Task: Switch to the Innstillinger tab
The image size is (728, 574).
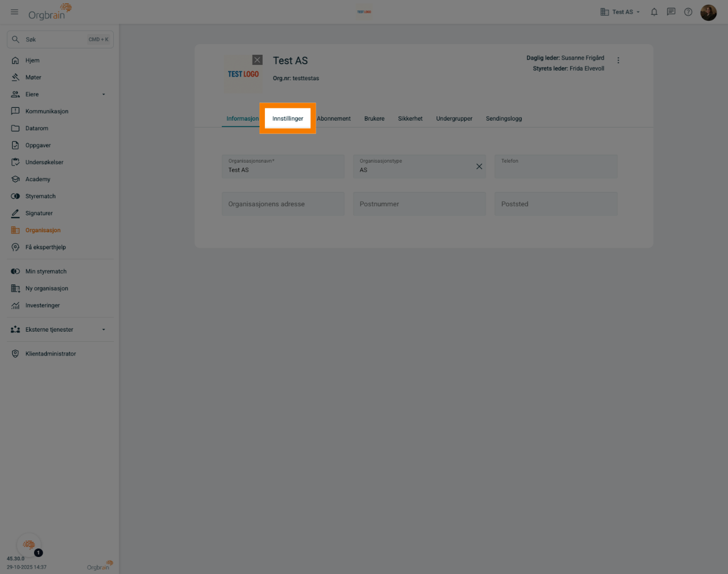Action: (x=288, y=119)
